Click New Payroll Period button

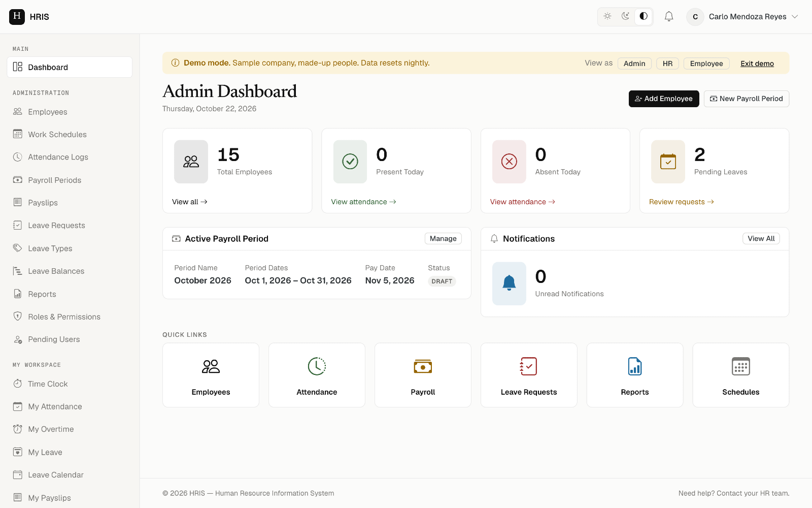747,99
